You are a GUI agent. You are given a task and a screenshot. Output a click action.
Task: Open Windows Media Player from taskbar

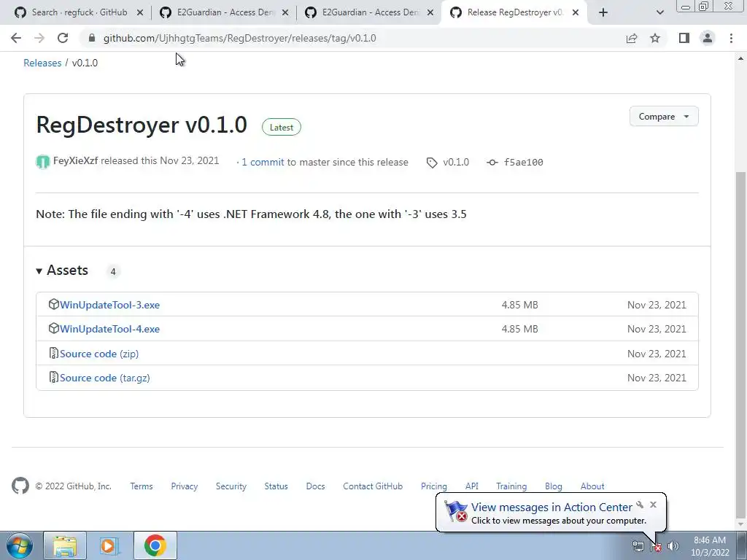[109, 545]
